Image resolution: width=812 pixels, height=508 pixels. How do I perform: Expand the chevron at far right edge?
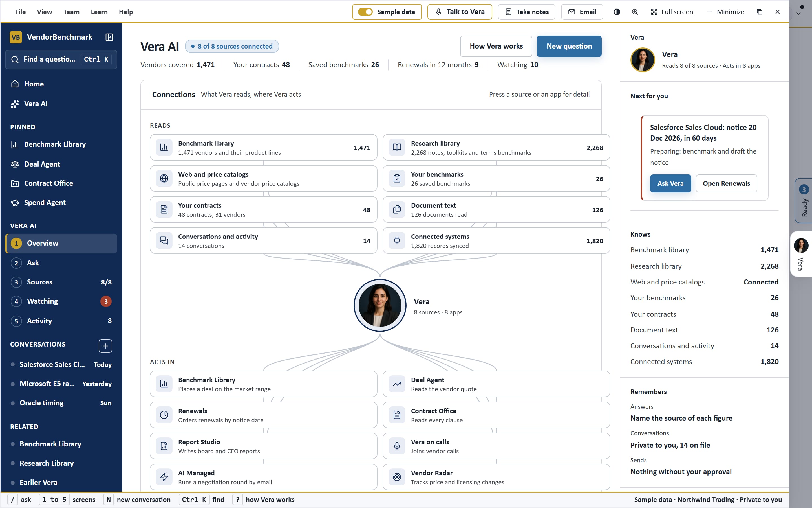pos(798,14)
